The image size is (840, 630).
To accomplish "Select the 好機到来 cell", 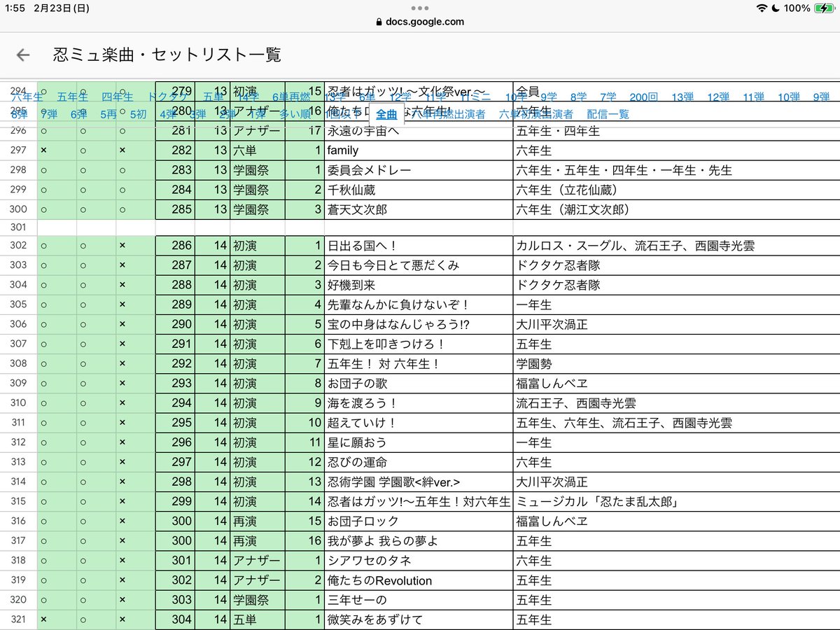I will coord(419,285).
